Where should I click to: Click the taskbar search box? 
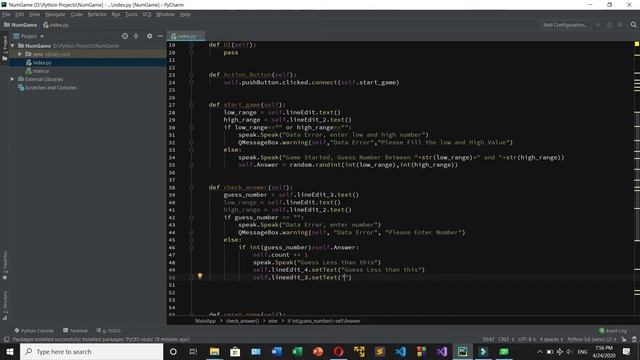tap(91, 351)
